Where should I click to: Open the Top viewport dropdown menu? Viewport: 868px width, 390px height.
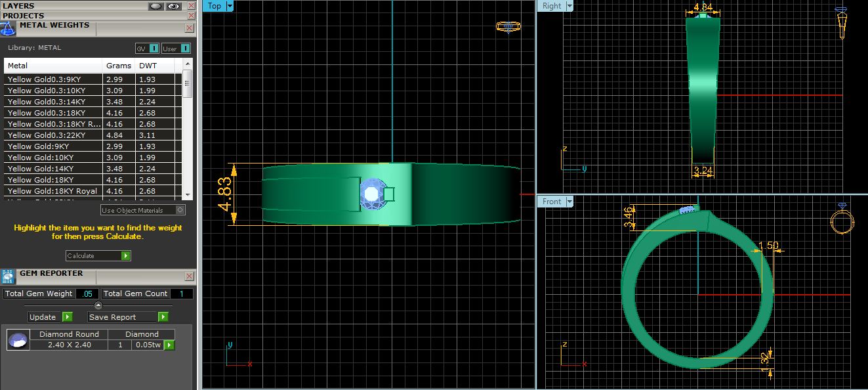[230, 6]
